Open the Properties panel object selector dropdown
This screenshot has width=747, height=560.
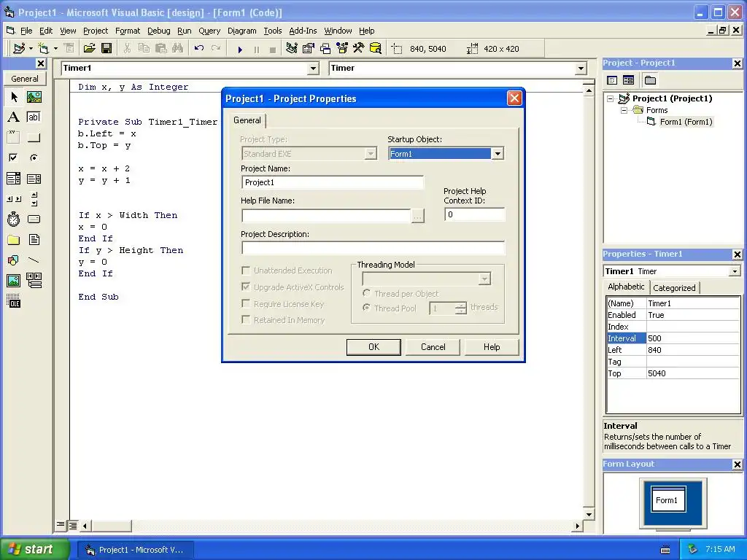pos(735,271)
